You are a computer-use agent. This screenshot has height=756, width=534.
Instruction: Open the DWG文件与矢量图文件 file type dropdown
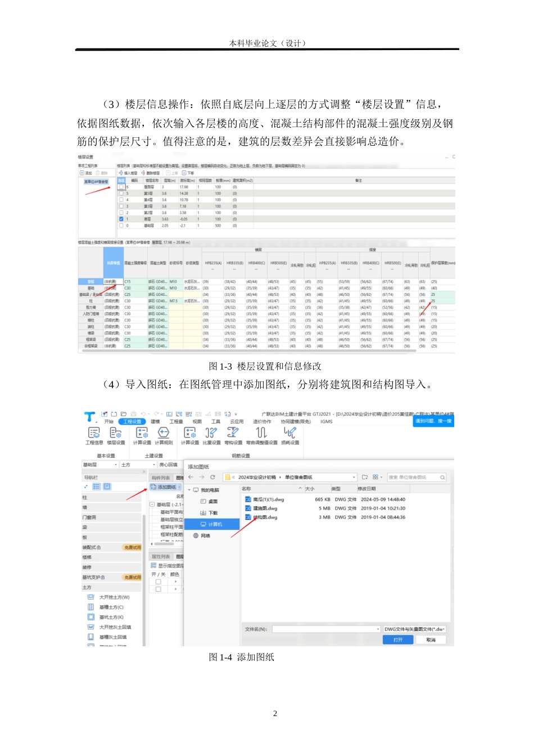[x=414, y=628]
